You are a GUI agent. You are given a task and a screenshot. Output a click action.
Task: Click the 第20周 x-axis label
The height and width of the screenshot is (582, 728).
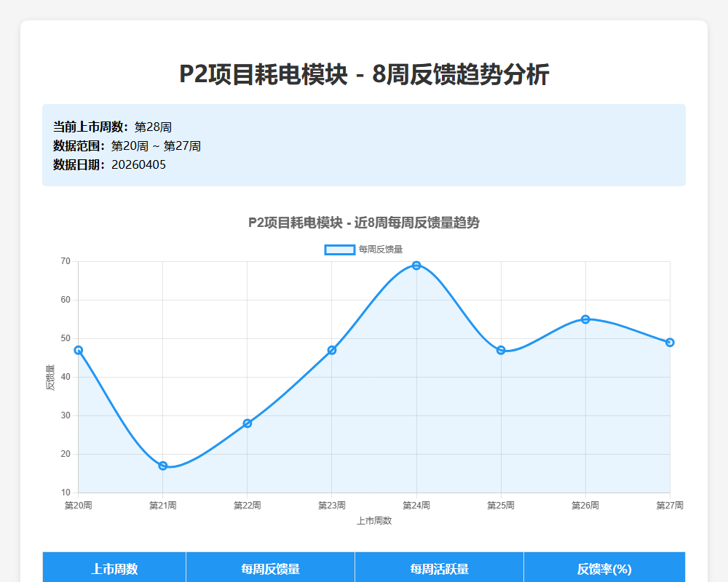tap(79, 505)
